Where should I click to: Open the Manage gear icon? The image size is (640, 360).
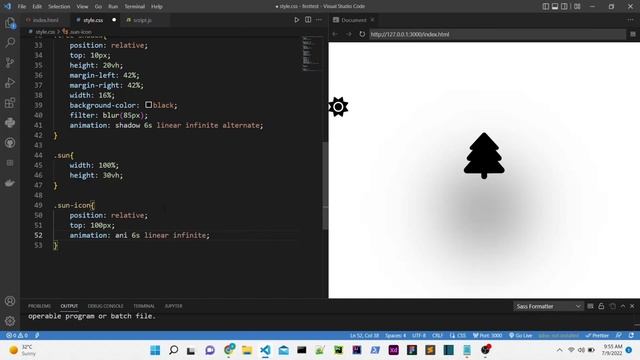click(x=10, y=321)
